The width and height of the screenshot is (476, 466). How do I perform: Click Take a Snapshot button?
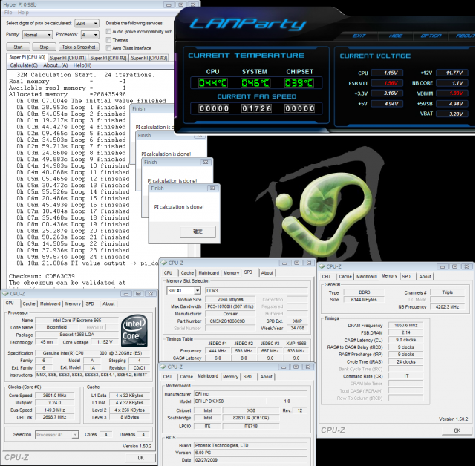coord(79,47)
